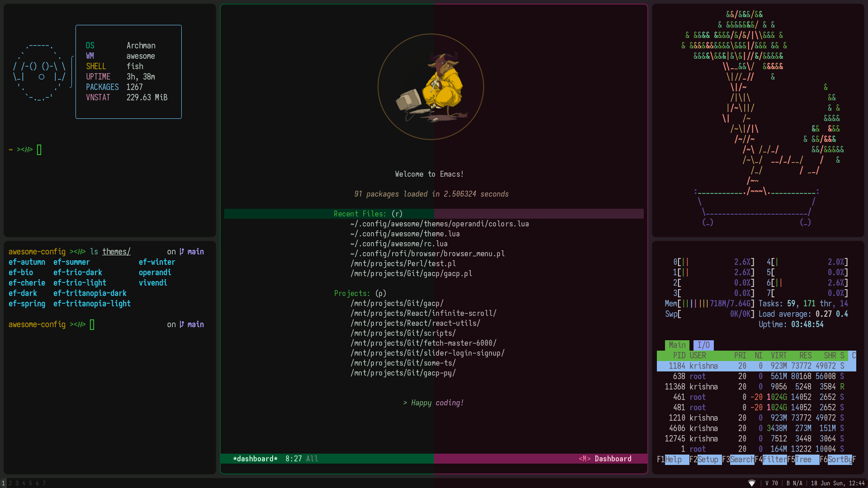Open project React/react-utils/
This screenshot has width=868, height=488.
coord(415,323)
